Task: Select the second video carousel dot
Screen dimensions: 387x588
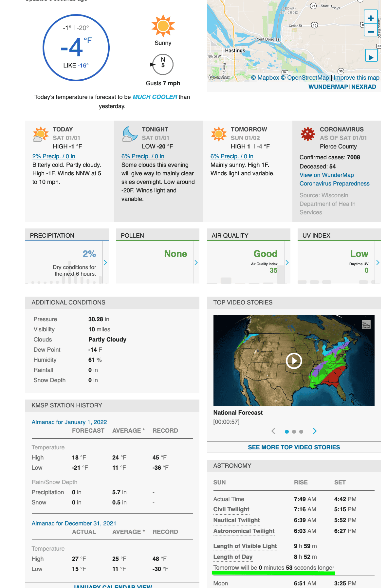Action: coord(294,432)
